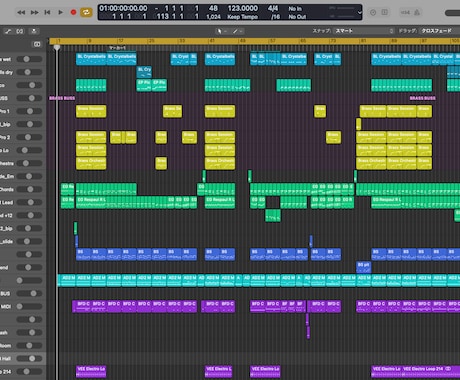Click bar 9 in the ruler
This screenshot has width=460, height=380.
[x=89, y=41]
